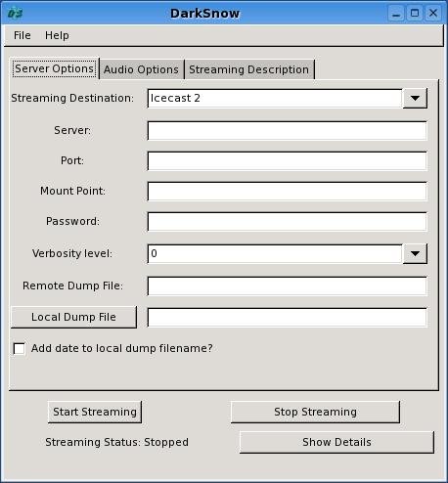448x483 pixels.
Task: Close the DarkSnow window
Action: click(x=433, y=14)
